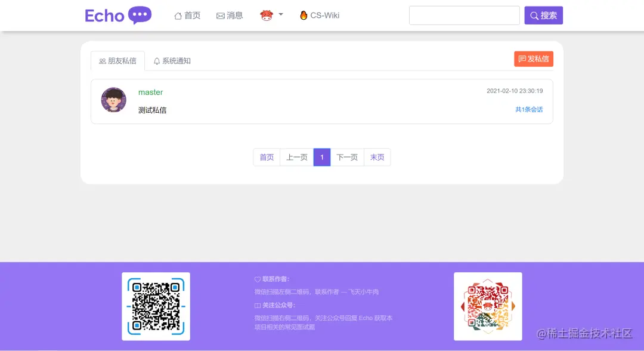Click the bell icon beside 系统通知
The width and height of the screenshot is (644, 351).
click(156, 60)
